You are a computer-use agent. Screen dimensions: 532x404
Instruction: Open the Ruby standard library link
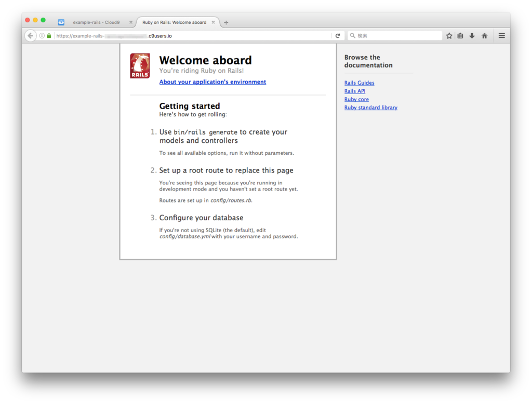[371, 107]
